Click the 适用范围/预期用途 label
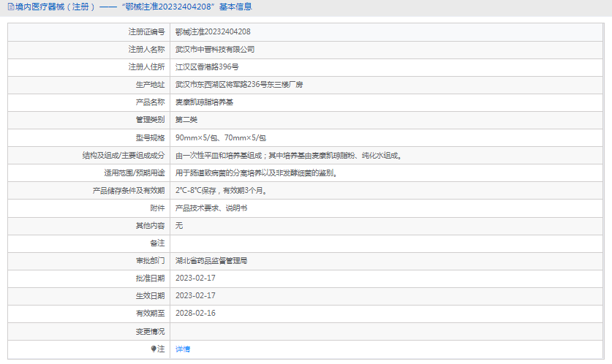 click(x=135, y=172)
